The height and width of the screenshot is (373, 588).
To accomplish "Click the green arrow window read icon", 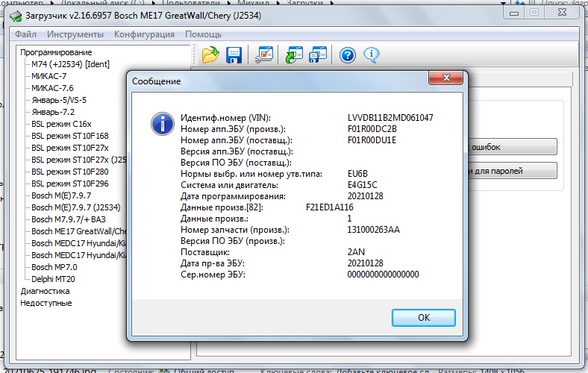I will coord(293,54).
